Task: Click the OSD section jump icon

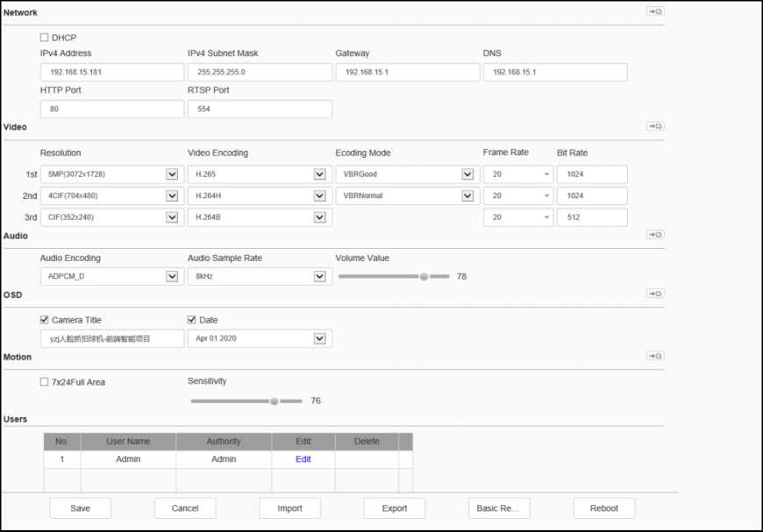Action: tap(655, 294)
